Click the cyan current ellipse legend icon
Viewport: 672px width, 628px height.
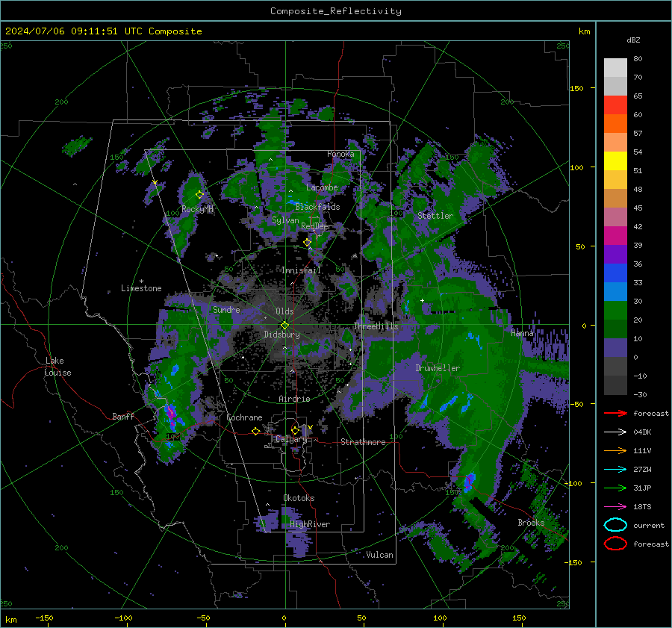click(615, 525)
